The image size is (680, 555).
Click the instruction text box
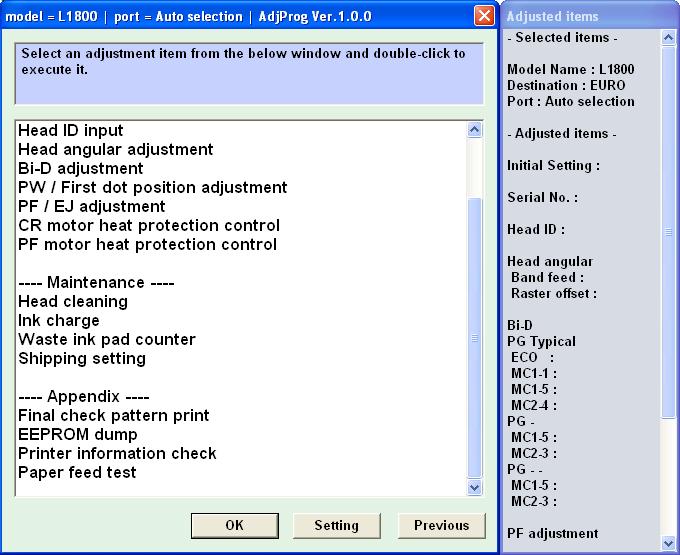[x=249, y=74]
